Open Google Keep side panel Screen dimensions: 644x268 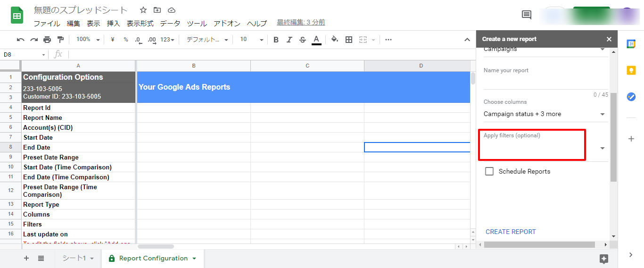631,70
